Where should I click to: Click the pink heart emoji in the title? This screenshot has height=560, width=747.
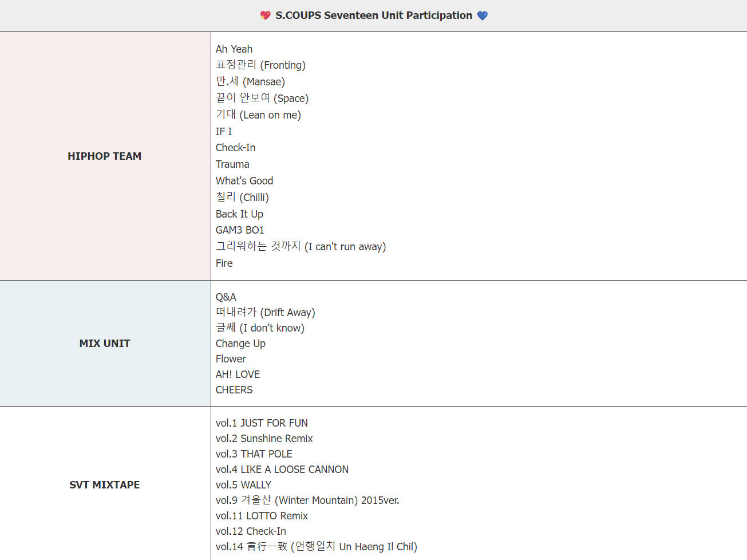pos(265,15)
